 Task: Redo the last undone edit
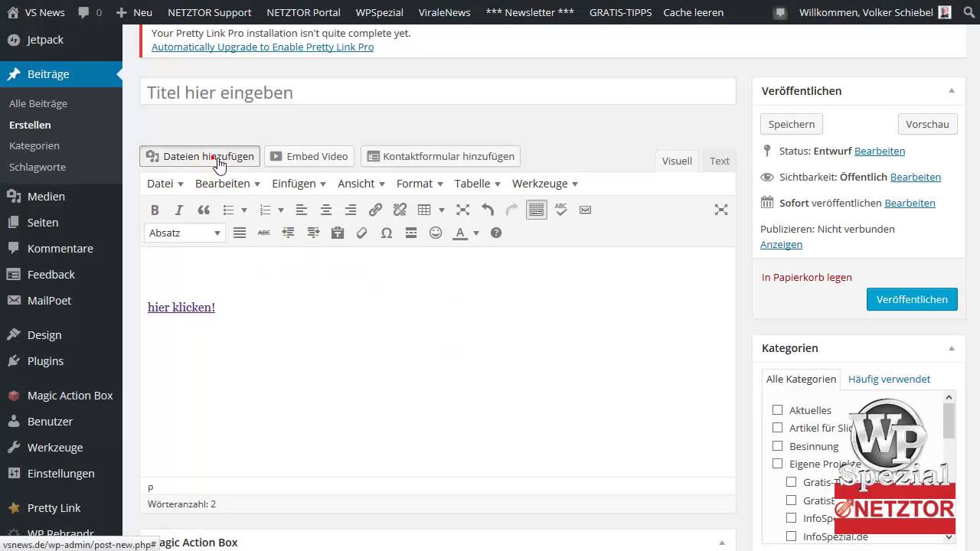click(511, 210)
